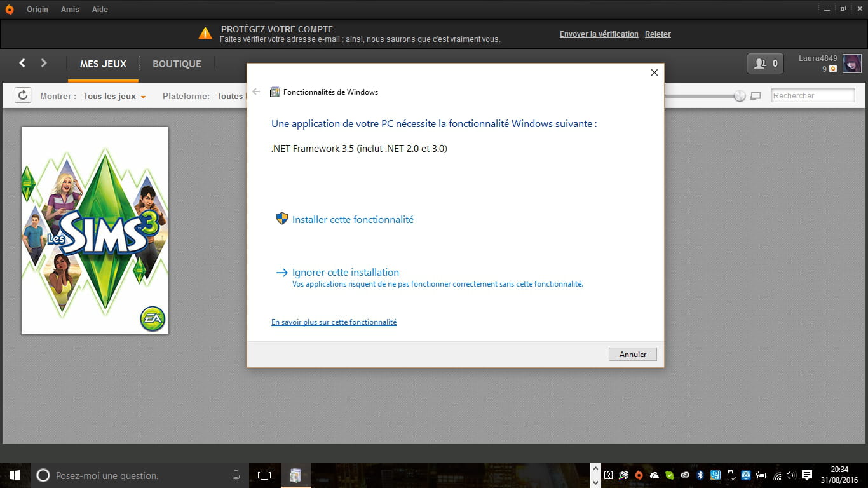Open the OneDrive cloud tray icon
The image size is (868, 488).
point(654,475)
